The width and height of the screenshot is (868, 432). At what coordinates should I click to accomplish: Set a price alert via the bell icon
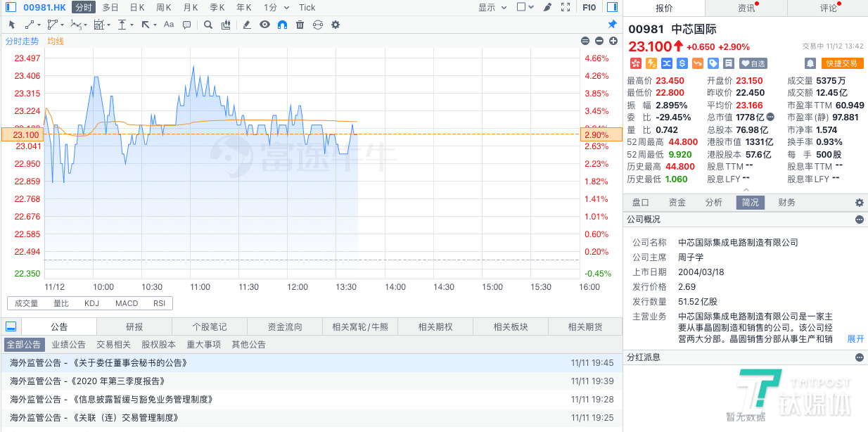click(x=810, y=63)
